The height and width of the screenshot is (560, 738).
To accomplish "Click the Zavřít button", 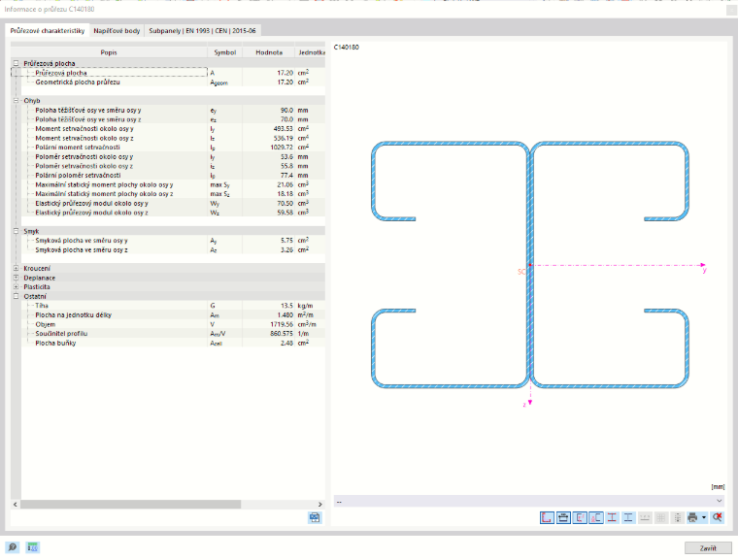I will click(708, 548).
